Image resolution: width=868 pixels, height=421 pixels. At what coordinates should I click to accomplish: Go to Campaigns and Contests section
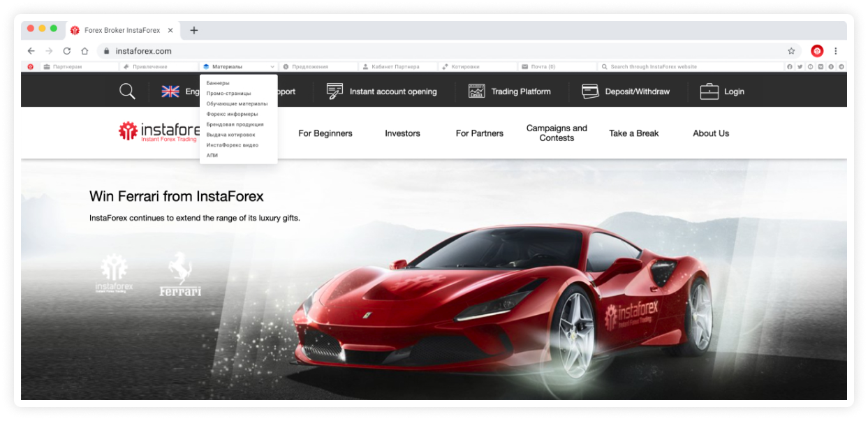click(x=557, y=133)
